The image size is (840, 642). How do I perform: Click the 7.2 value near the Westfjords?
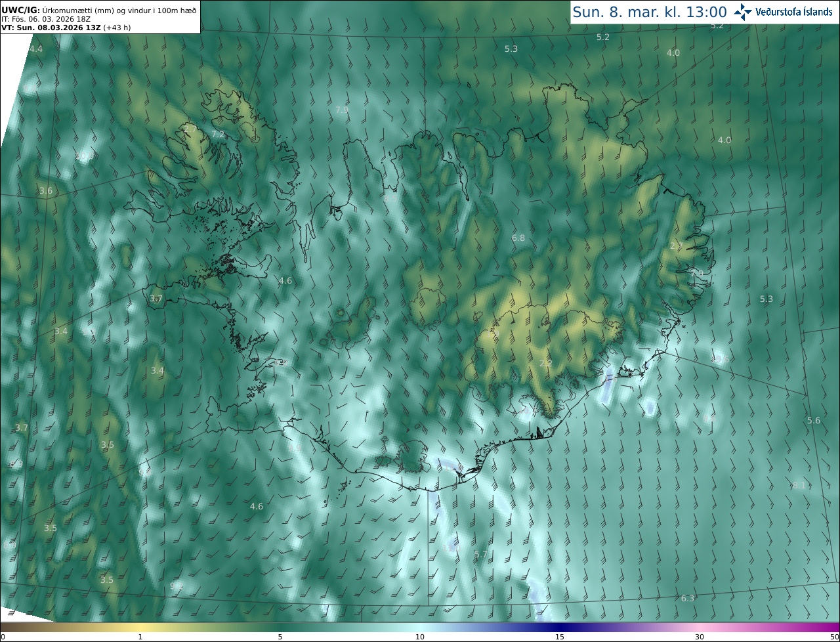point(218,134)
